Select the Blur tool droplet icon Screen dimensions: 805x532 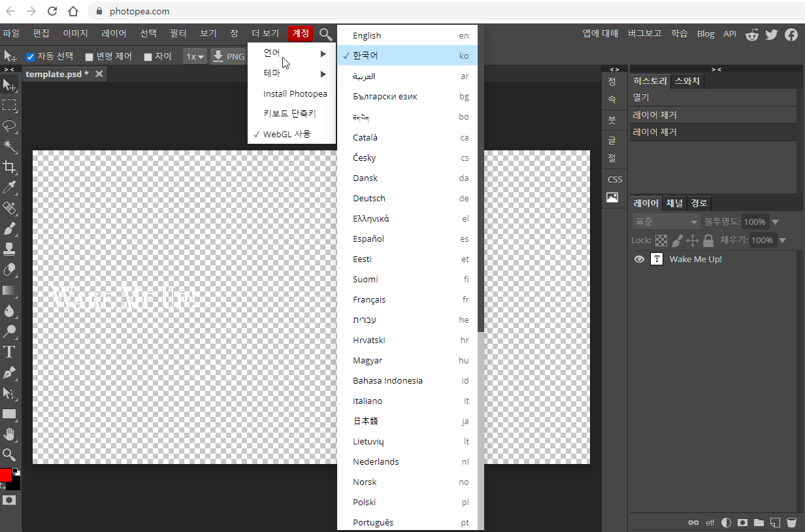pos(9,310)
